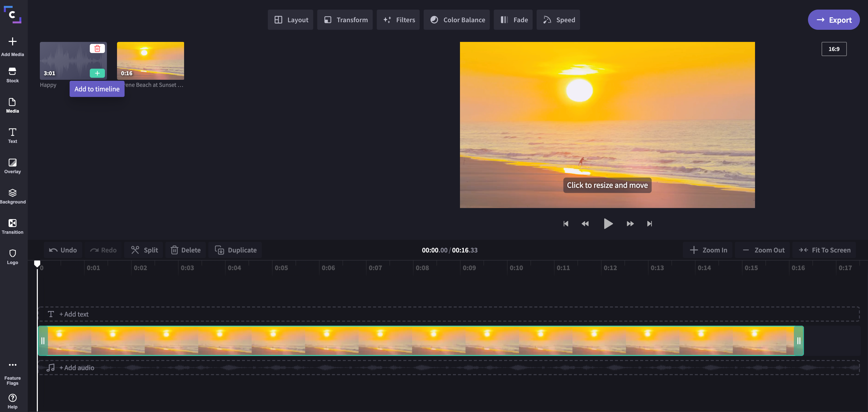Open the Layout tool

click(x=291, y=20)
